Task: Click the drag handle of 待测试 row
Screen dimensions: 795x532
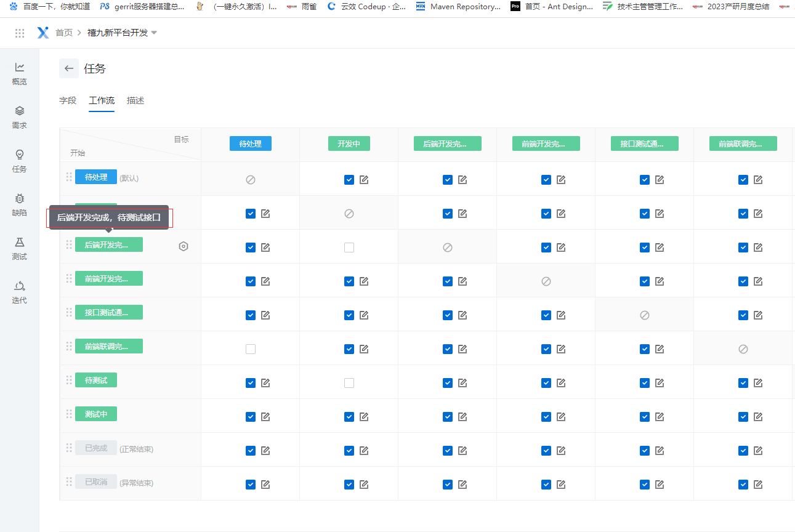Action: coord(69,380)
